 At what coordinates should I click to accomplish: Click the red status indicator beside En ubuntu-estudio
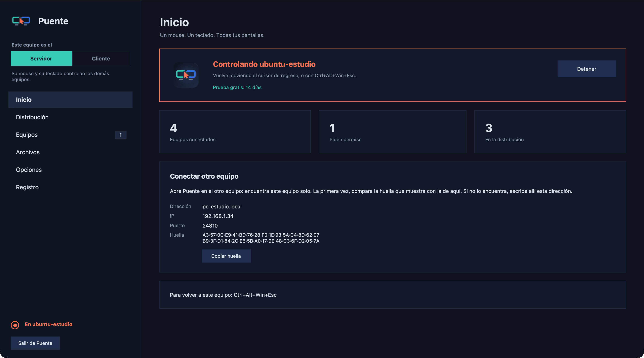coord(15,325)
